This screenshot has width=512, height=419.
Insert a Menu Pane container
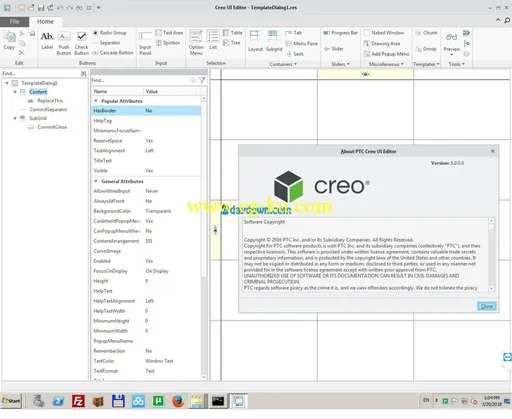[302, 43]
